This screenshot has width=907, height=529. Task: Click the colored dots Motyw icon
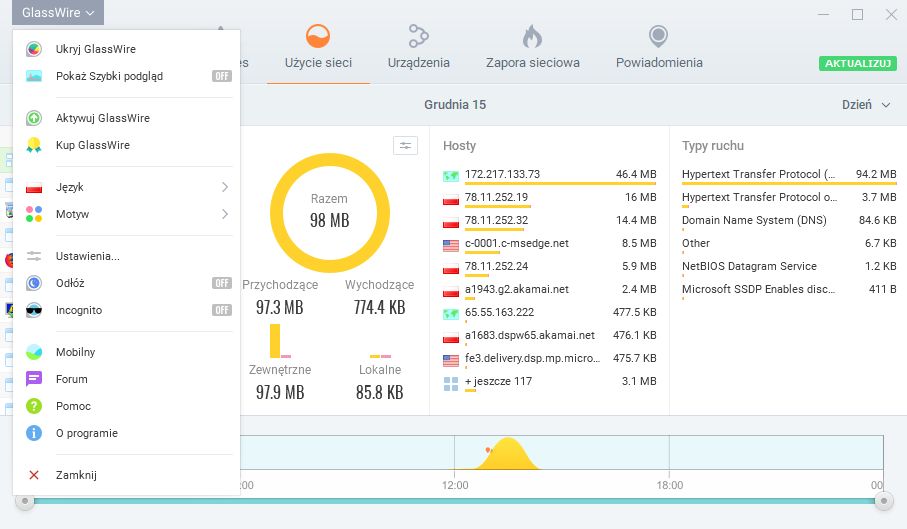(34, 214)
